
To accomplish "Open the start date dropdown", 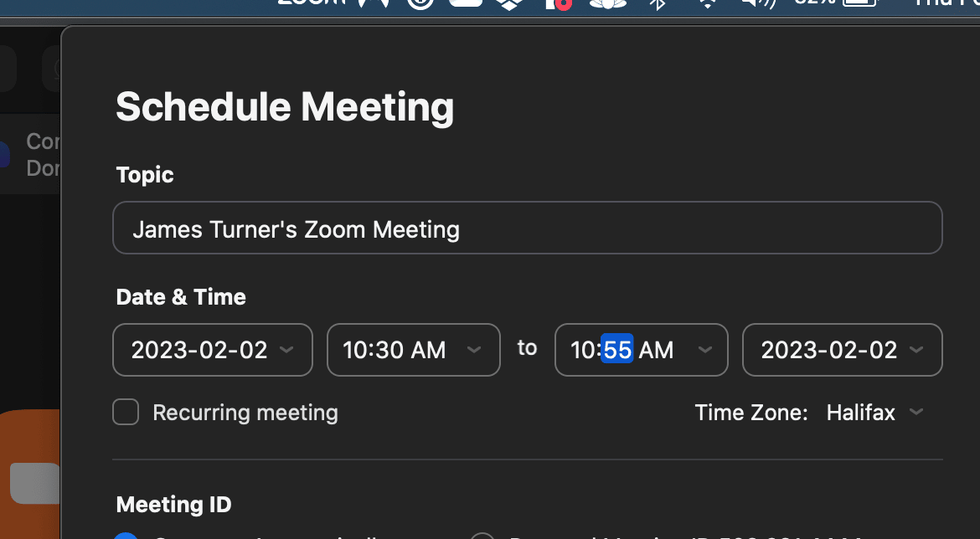I will [213, 350].
